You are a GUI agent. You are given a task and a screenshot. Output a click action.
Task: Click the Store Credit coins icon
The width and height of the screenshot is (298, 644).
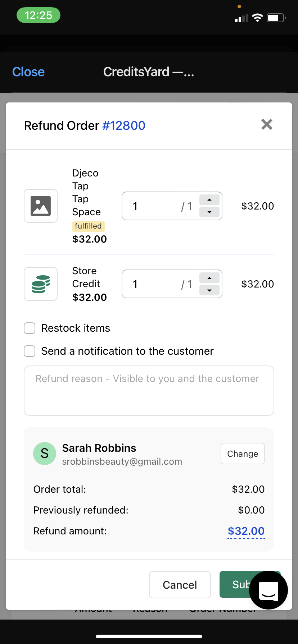41,284
